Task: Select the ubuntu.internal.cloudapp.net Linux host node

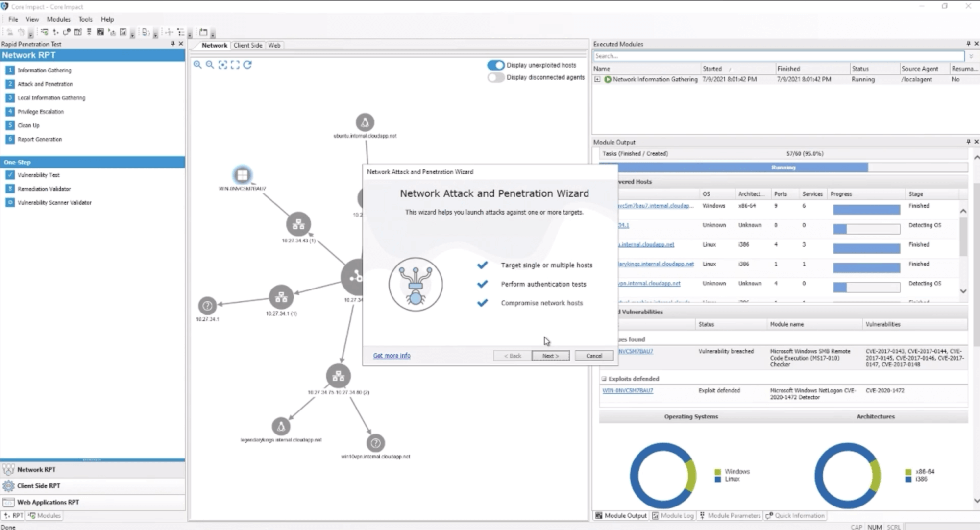Action: click(365, 122)
